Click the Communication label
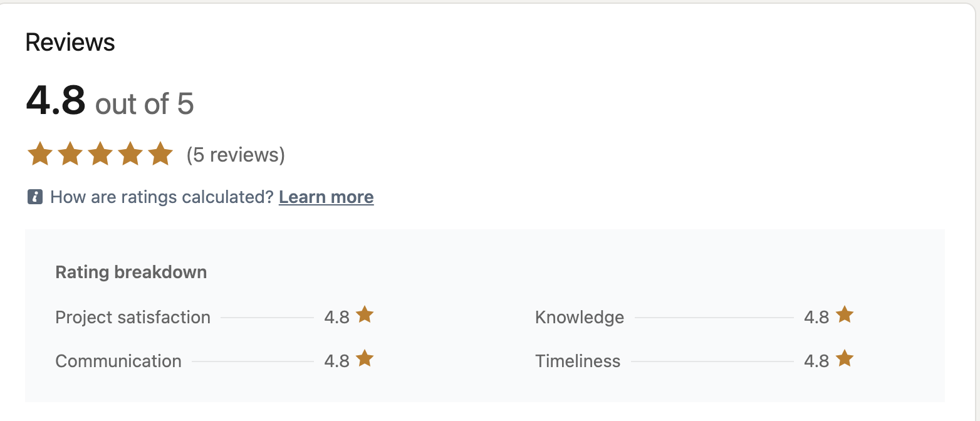This screenshot has width=980, height=421. click(118, 361)
